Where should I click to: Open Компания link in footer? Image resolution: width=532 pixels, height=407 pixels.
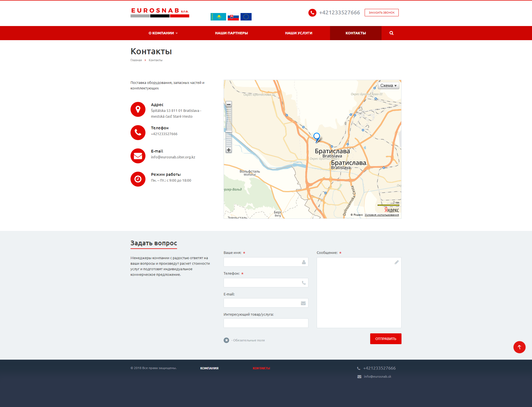coord(209,368)
